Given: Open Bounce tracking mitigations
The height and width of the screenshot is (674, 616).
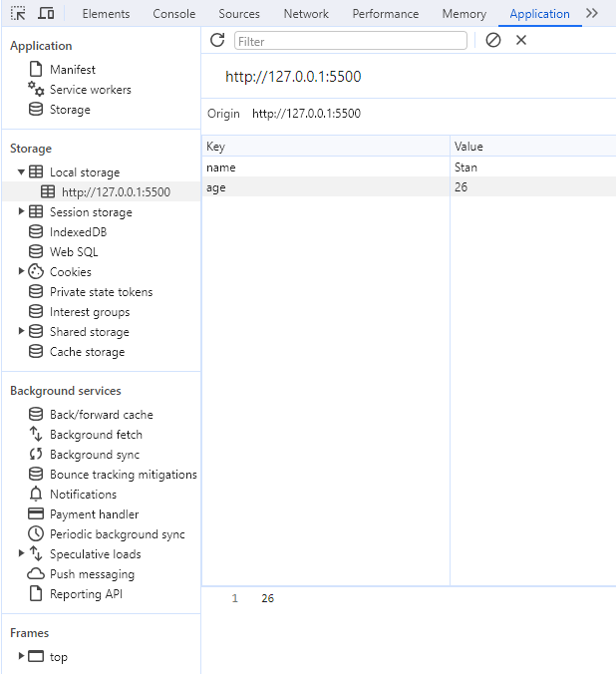Looking at the screenshot, I should pyautogui.click(x=124, y=475).
